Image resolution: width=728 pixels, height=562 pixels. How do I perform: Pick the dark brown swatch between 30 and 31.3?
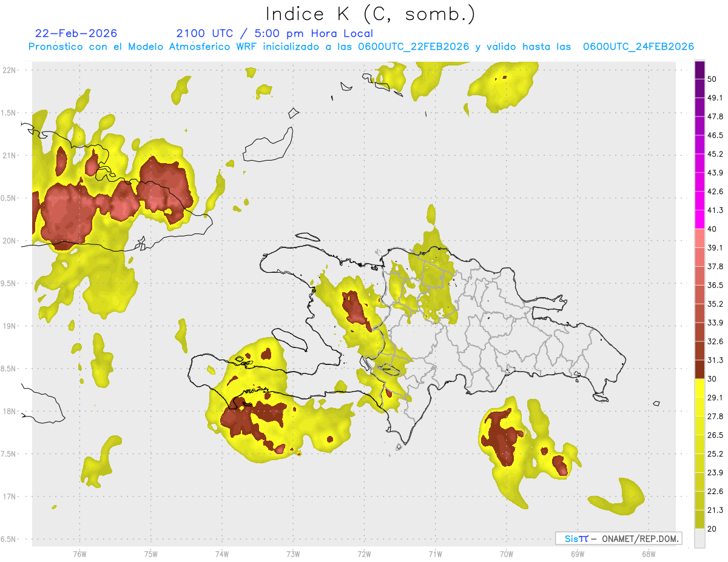[x=699, y=369]
